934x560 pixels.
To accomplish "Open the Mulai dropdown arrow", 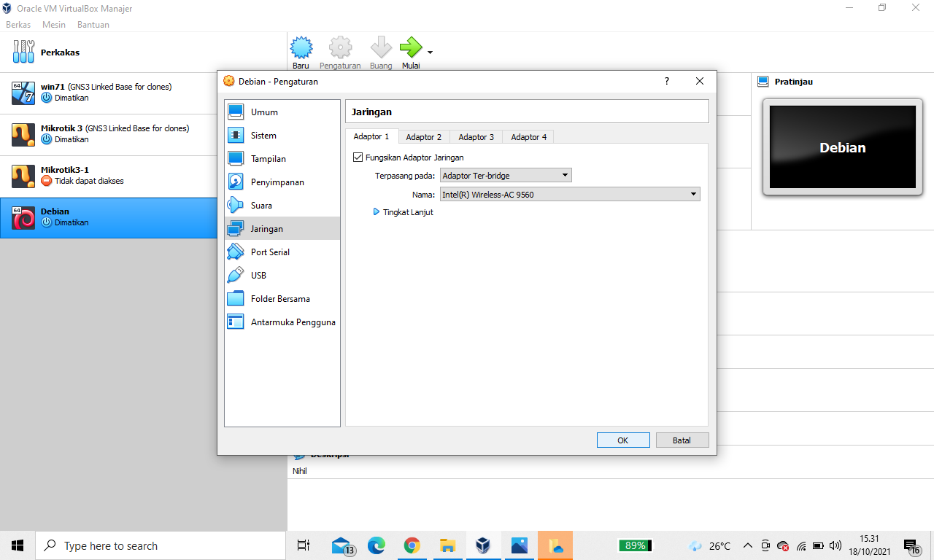I will [430, 52].
